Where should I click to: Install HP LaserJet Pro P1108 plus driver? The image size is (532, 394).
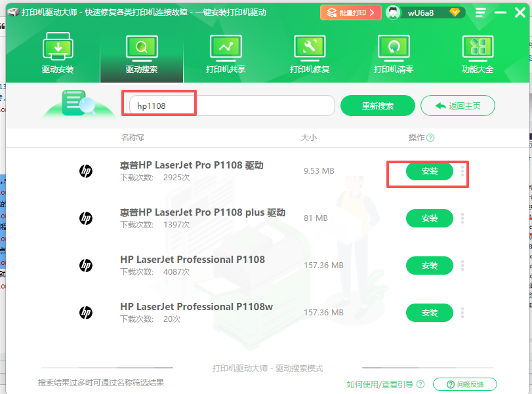(430, 218)
